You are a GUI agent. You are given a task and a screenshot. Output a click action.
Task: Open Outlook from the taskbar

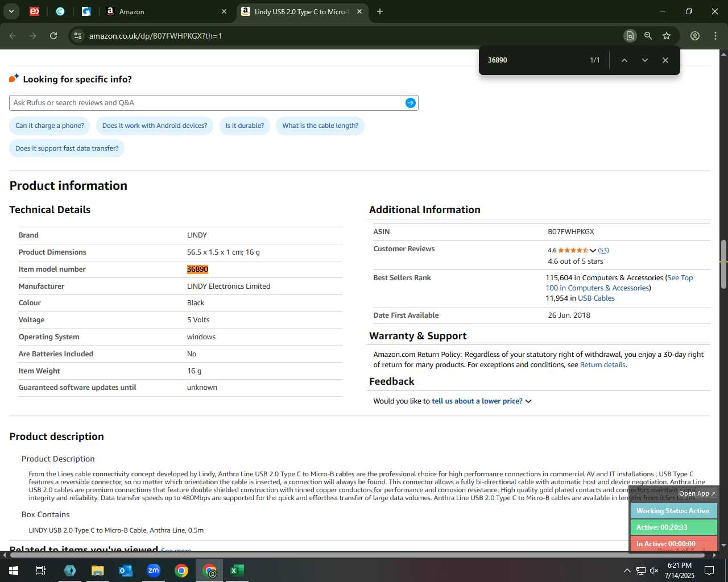pos(126,571)
